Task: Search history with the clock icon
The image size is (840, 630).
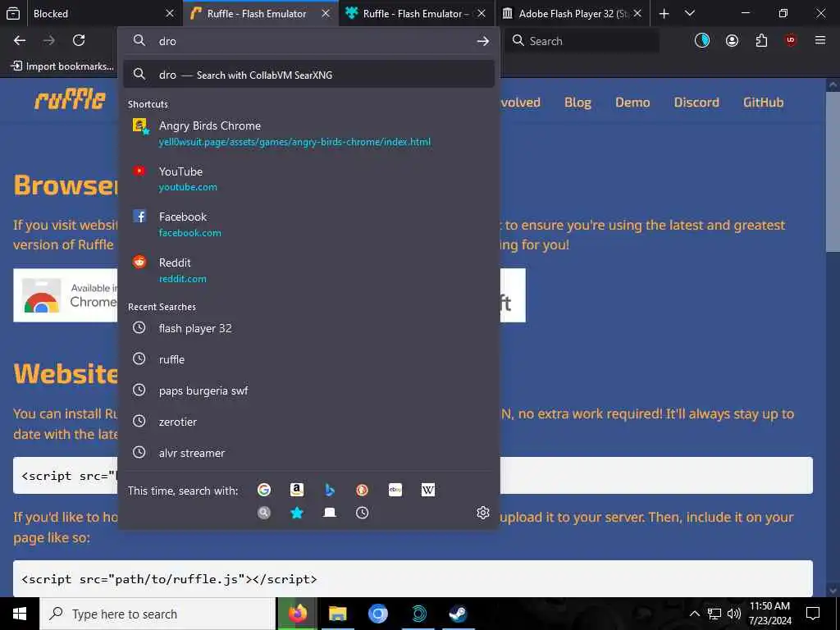Action: (362, 513)
